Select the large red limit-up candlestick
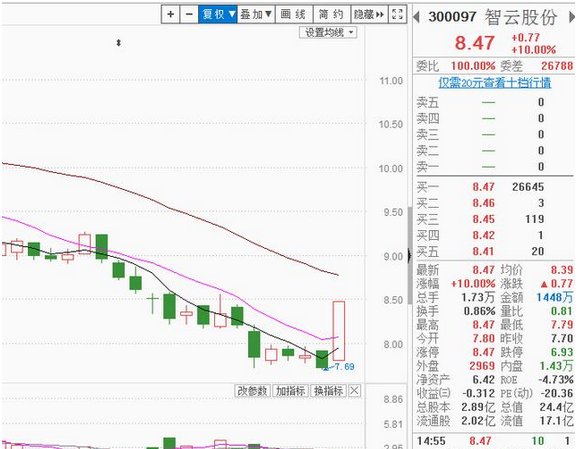 pyautogui.click(x=339, y=330)
